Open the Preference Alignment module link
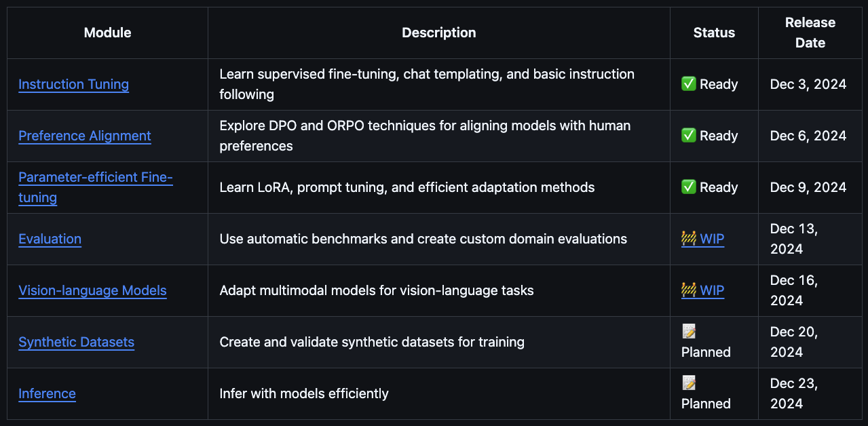The image size is (868, 426). tap(85, 136)
